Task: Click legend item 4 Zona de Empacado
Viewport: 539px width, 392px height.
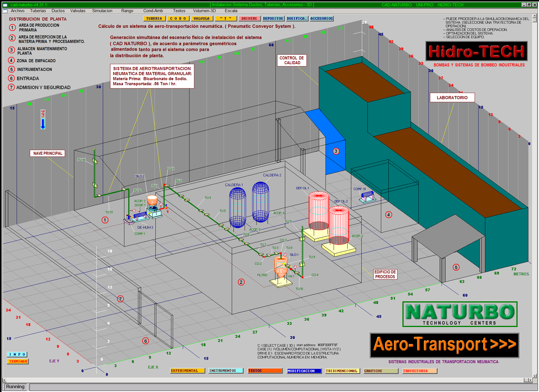Action: pyautogui.click(x=32, y=60)
